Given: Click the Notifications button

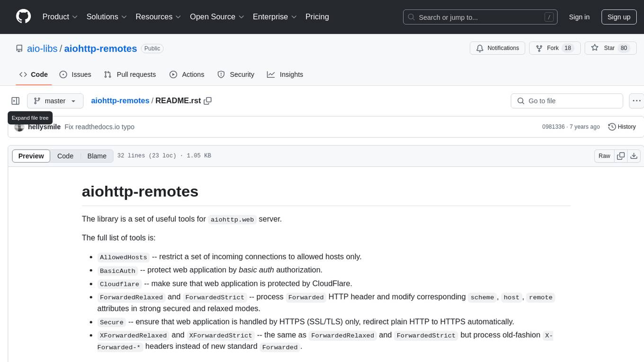Looking at the screenshot, I should point(498,48).
